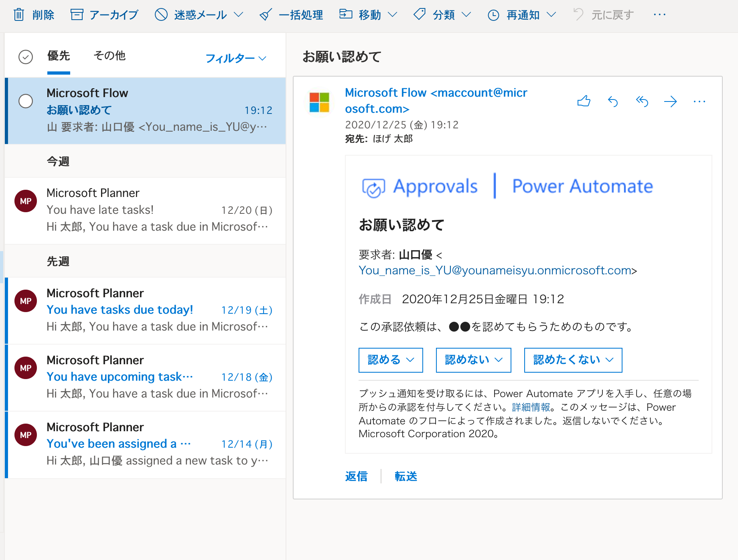
Task: Click the Microsoft logo sender avatar
Action: (x=319, y=102)
